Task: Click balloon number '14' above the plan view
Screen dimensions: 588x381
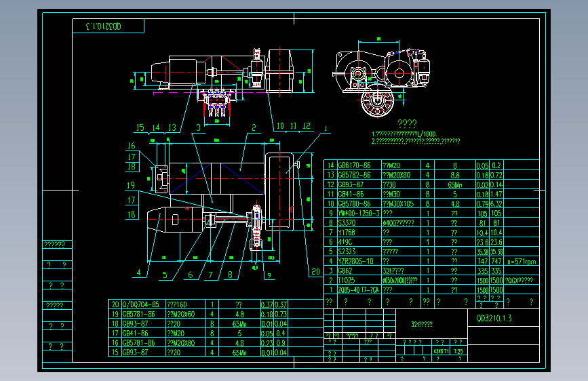Action: coord(156,128)
